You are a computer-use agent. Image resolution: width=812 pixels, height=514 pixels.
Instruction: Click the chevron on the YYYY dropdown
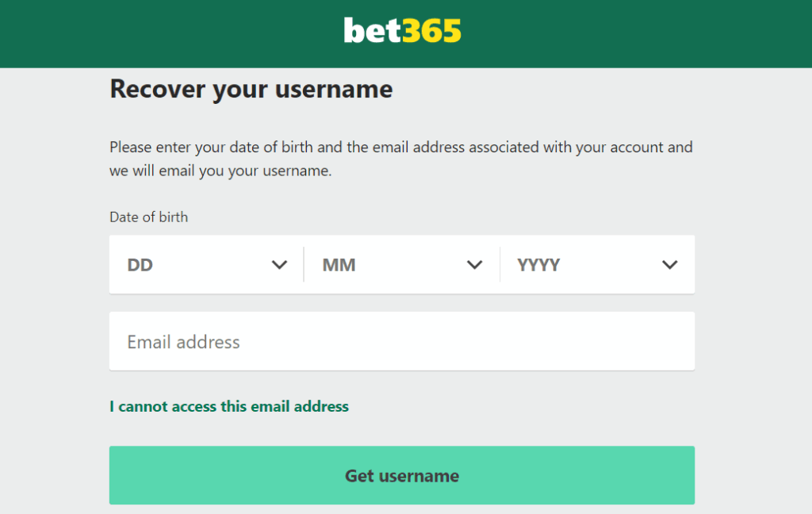(670, 264)
